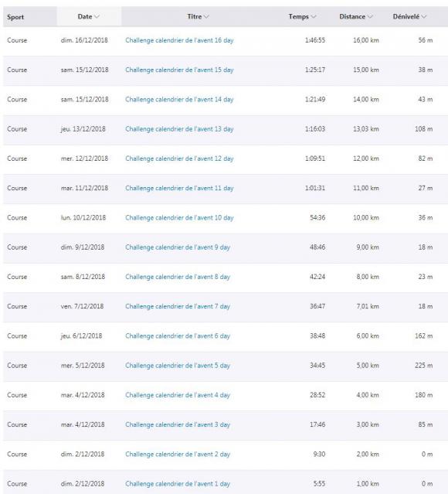Screen dimensions: 448x494
Task: Open Challenge calendrier de l'avent 1 day
Action: point(178,484)
